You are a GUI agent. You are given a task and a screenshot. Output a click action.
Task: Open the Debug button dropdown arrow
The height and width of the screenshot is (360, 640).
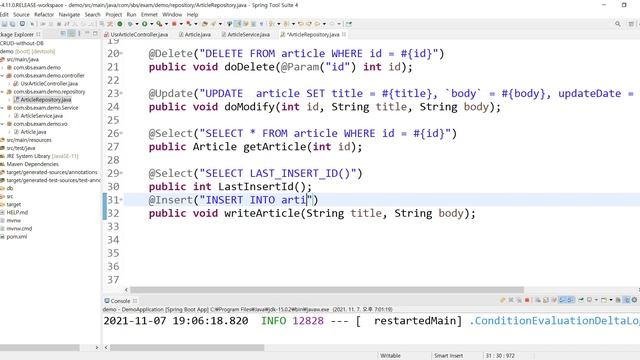point(137,24)
